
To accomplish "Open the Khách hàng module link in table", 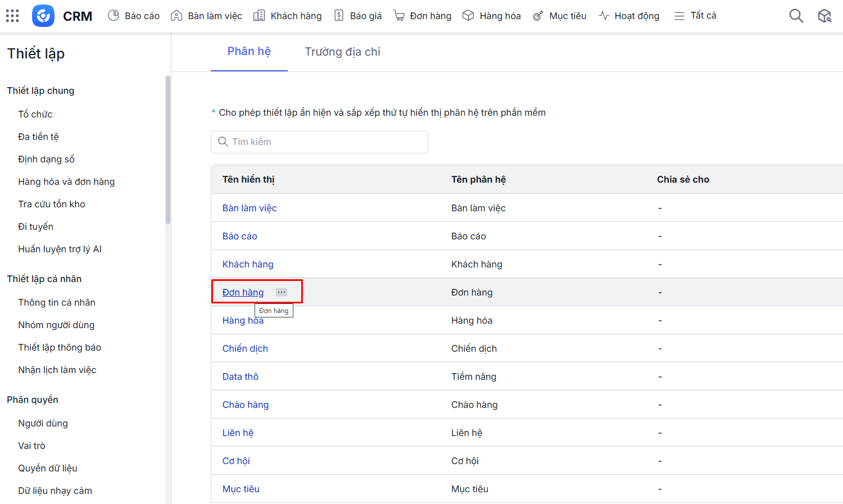I will pyautogui.click(x=248, y=264).
